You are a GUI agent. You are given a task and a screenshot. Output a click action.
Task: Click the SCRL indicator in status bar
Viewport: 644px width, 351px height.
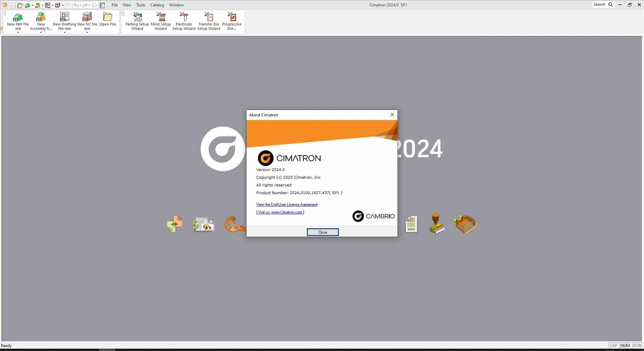[x=638, y=346]
